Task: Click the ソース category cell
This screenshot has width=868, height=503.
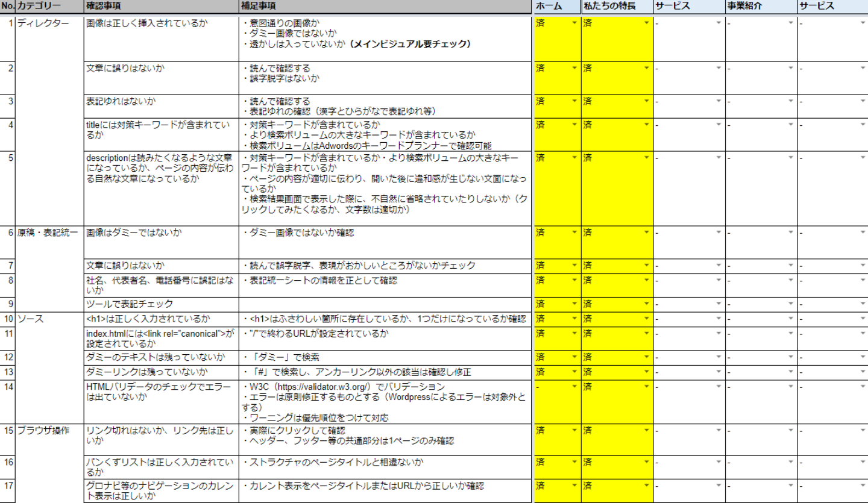Action: (49, 367)
